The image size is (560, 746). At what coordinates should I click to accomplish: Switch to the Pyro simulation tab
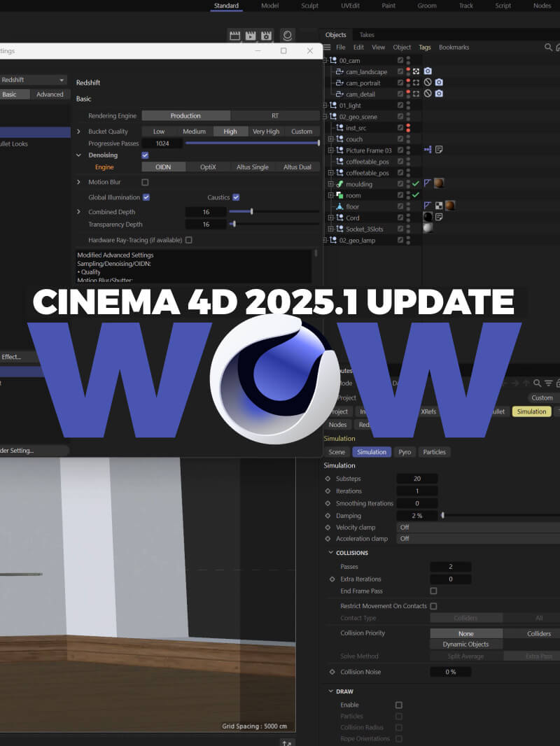click(405, 452)
